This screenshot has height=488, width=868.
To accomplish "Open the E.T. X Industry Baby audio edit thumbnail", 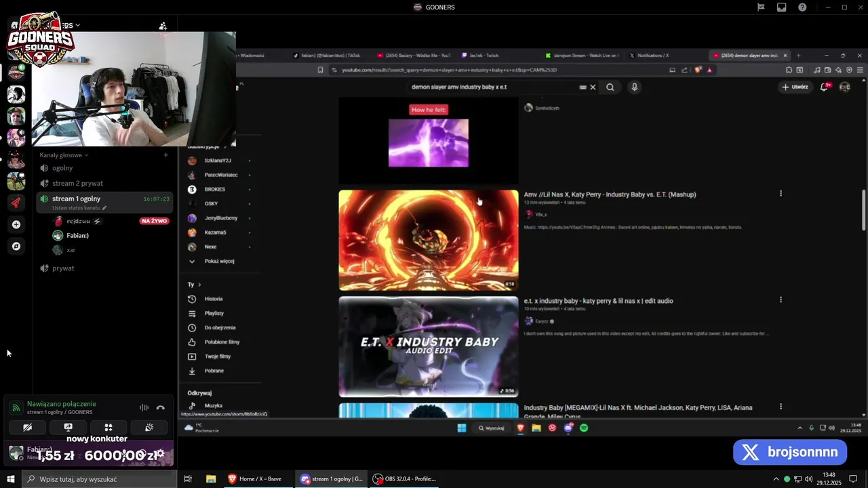I will (x=429, y=346).
